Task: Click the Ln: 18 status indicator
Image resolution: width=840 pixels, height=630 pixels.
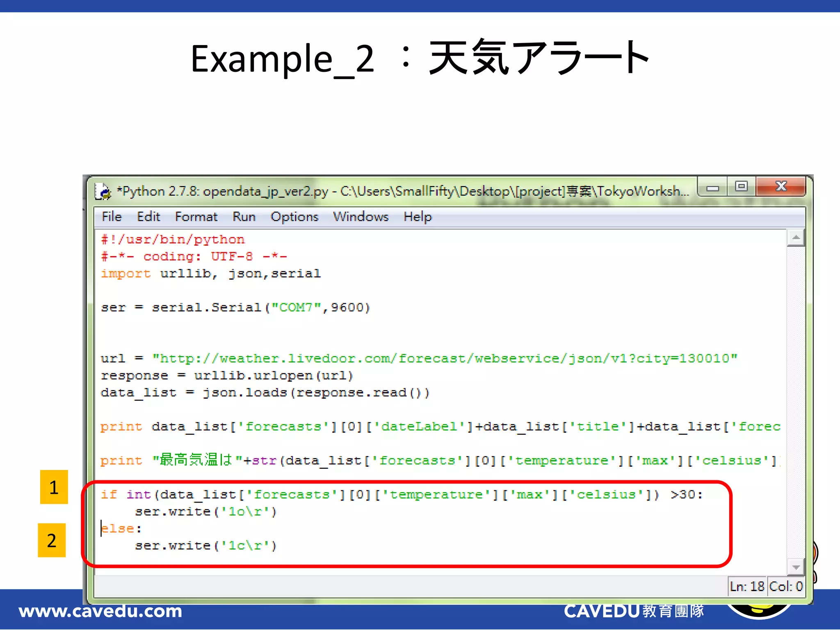Action: (747, 587)
